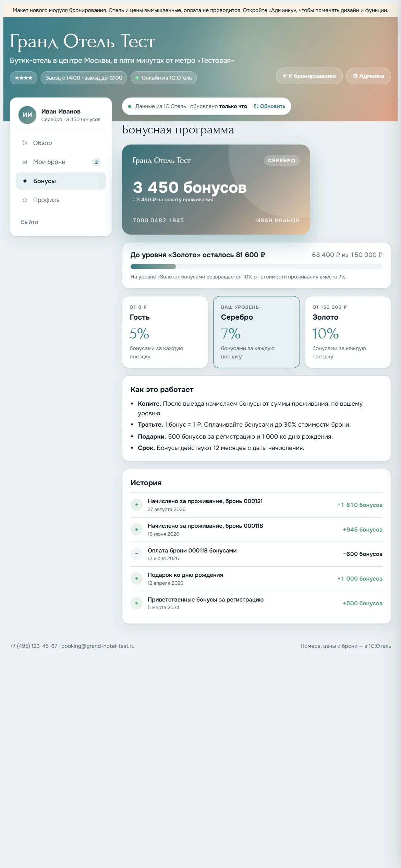Click the Как это работает heading
The image size is (401, 868).
[162, 390]
